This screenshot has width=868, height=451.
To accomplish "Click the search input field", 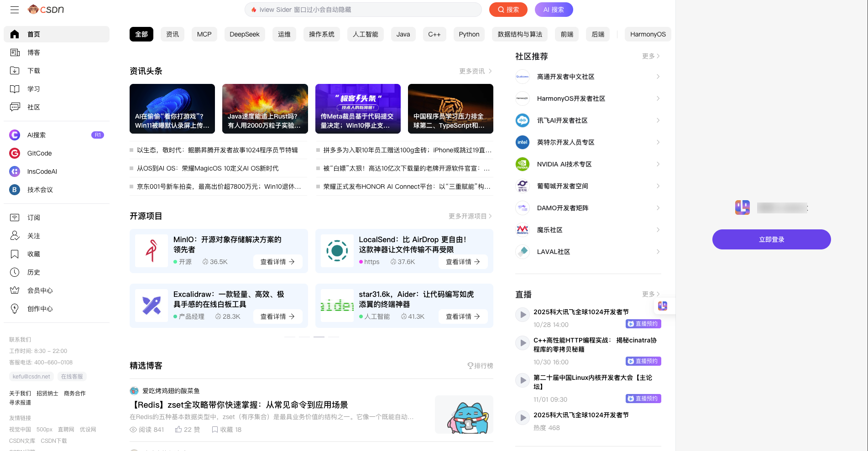I will pos(363,10).
